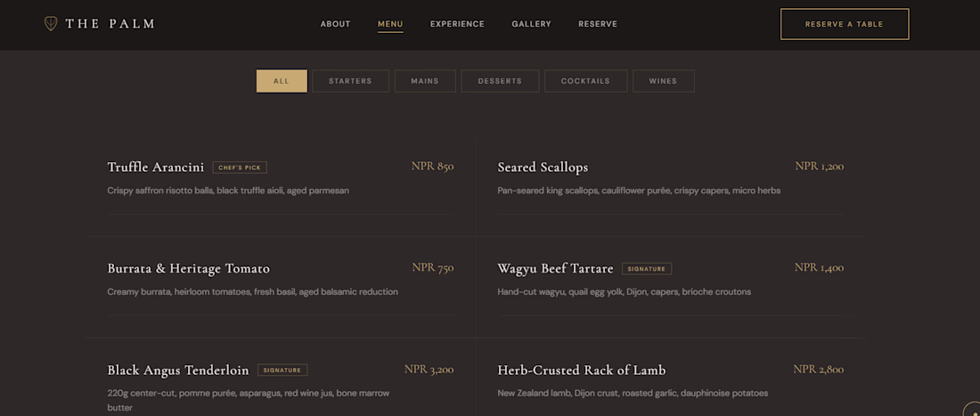
Task: Navigate to the Gallery page
Action: tap(531, 24)
